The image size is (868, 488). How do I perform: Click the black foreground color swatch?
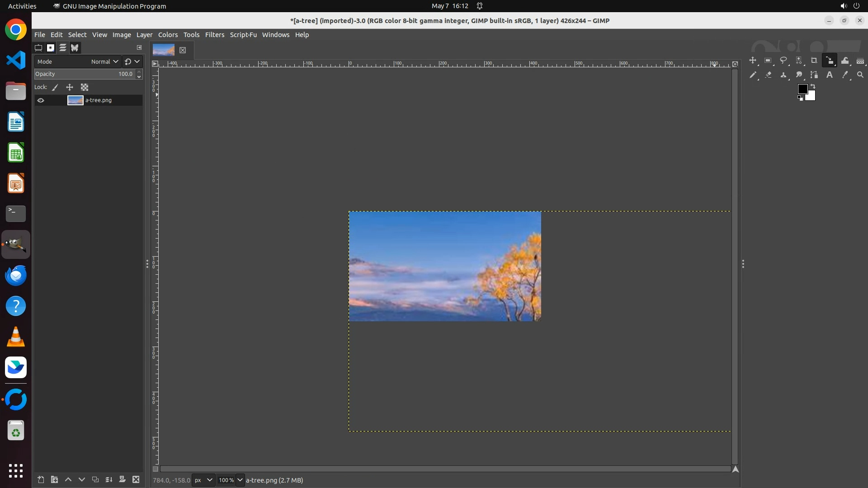point(802,89)
